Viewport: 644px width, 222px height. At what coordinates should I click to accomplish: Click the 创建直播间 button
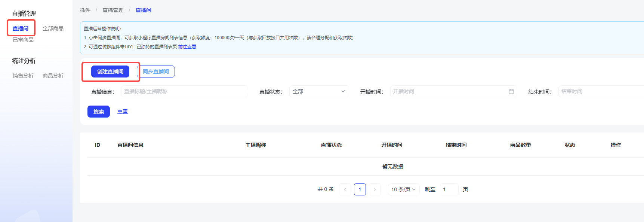[110, 72]
